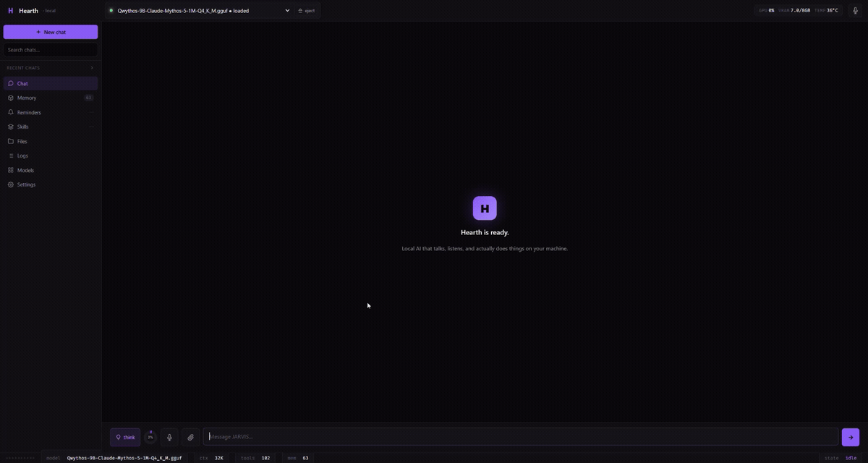Screen dimensions: 868x463
Task: Click the Hearth logo in top-left corner
Action: pos(10,11)
